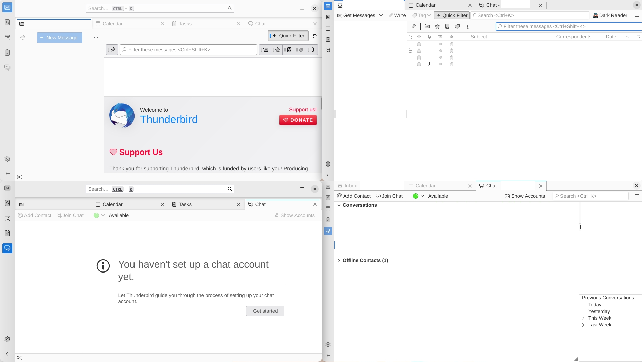
Task: Toggle unread filter in top-left quick filter bar
Action: pos(265,50)
